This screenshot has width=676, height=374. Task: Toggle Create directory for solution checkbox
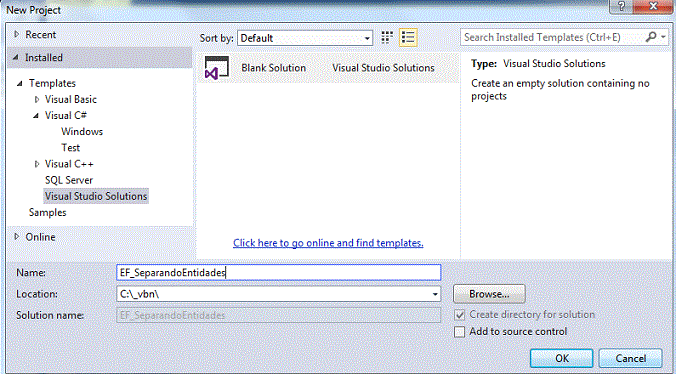click(x=460, y=315)
